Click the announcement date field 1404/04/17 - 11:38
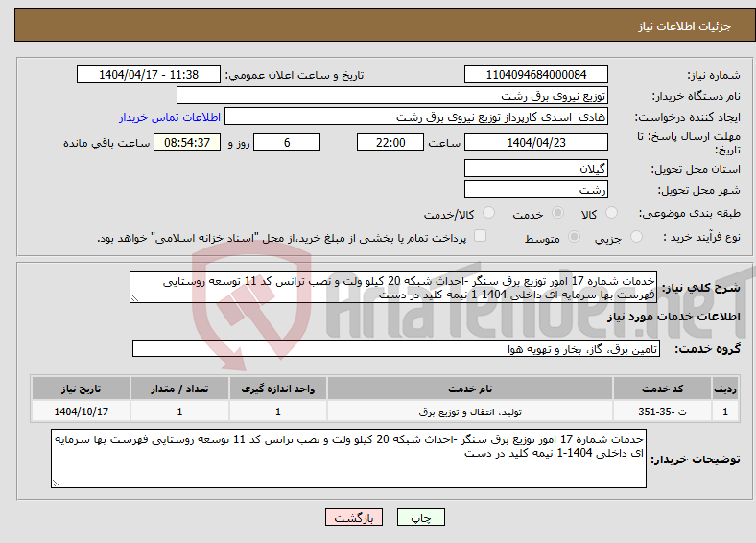The width and height of the screenshot is (756, 543). pos(149,74)
